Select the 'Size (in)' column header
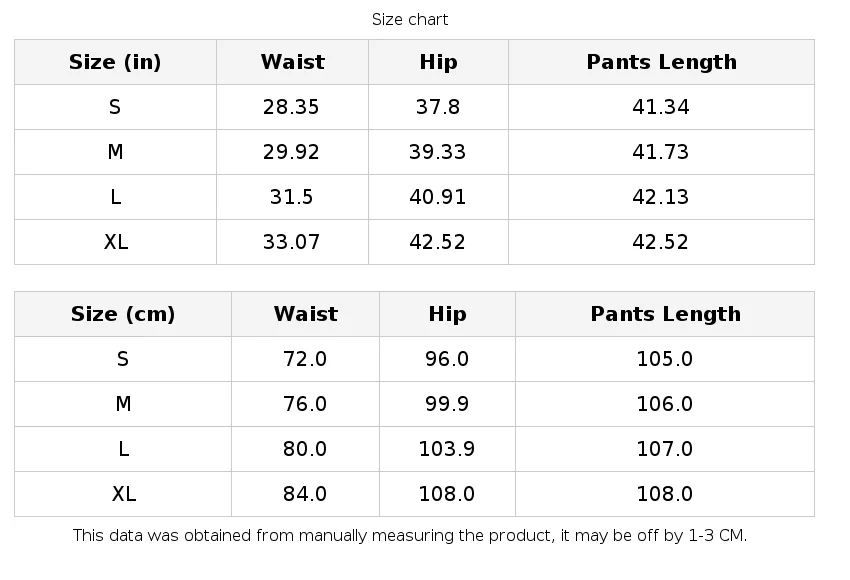The height and width of the screenshot is (580, 850). pos(115,62)
